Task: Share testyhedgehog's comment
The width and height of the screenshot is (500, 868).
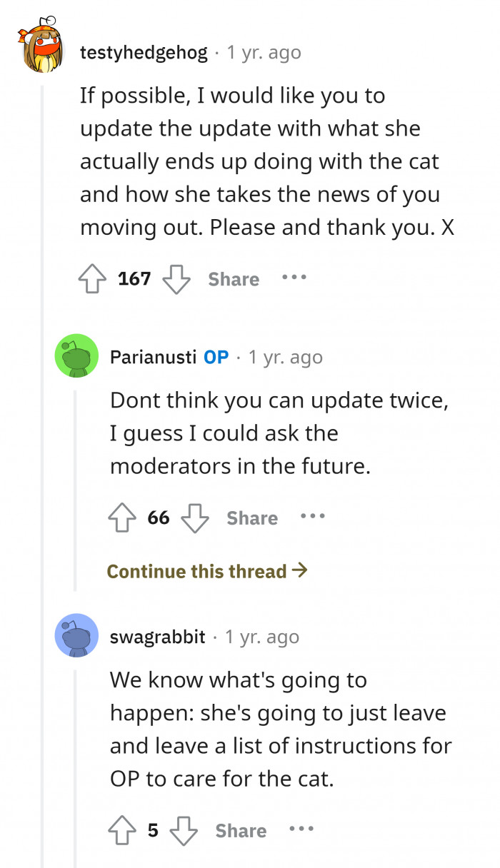Action: [x=234, y=279]
